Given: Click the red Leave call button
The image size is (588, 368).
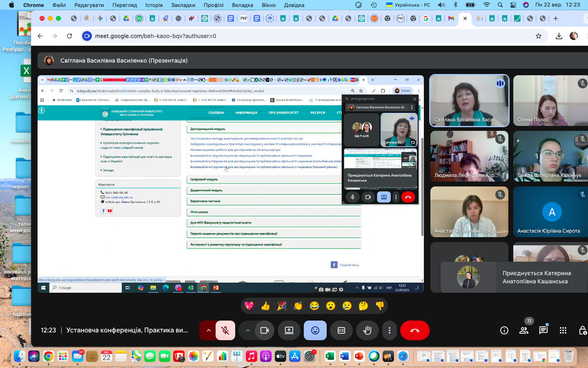Looking at the screenshot, I should (x=414, y=330).
